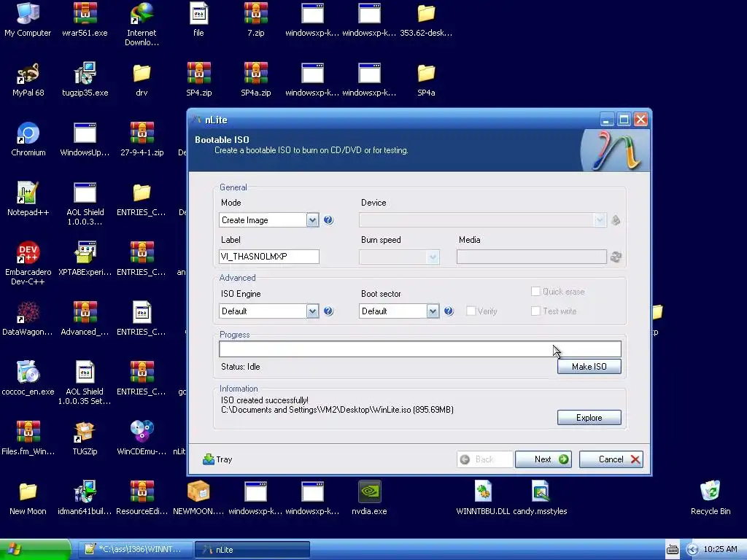Image resolution: width=747 pixels, height=560 pixels.
Task: Click the Label field VI_THASNOLMXP
Action: click(x=268, y=257)
